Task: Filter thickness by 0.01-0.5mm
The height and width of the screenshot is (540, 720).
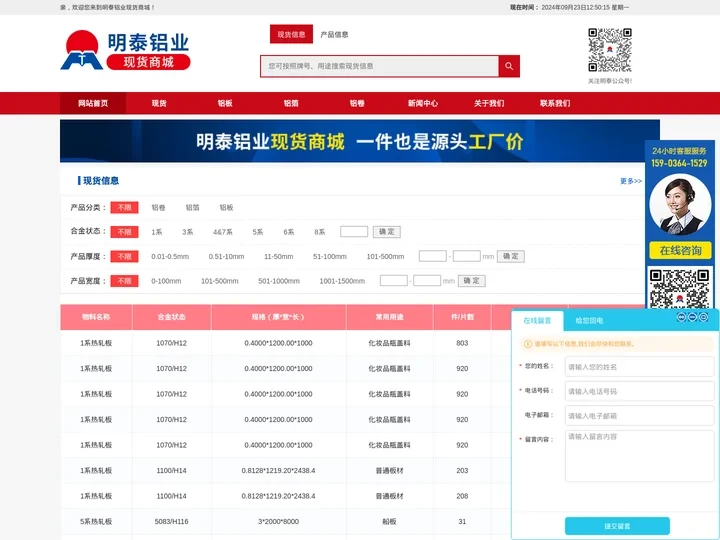Action: [170, 256]
